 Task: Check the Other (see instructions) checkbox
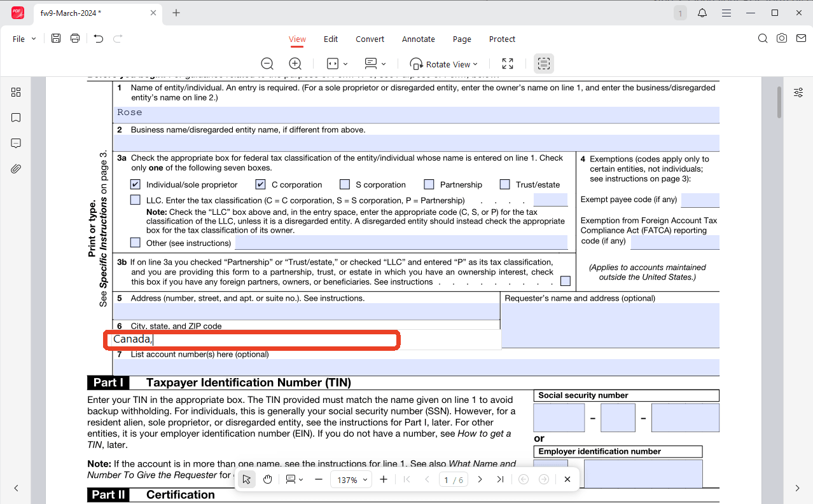point(135,242)
